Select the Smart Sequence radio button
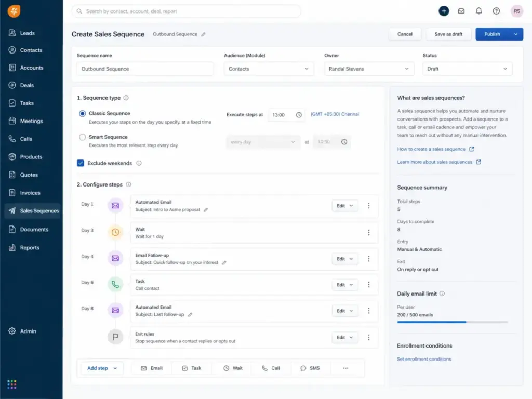 82,137
